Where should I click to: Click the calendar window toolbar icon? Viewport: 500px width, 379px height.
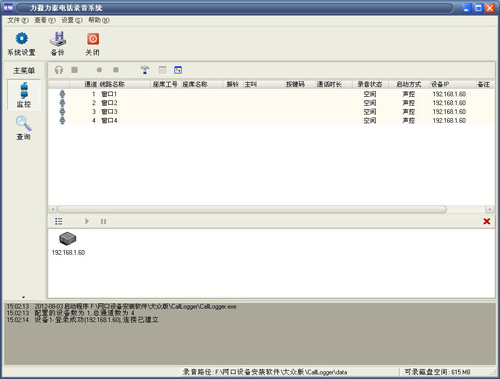click(x=178, y=70)
